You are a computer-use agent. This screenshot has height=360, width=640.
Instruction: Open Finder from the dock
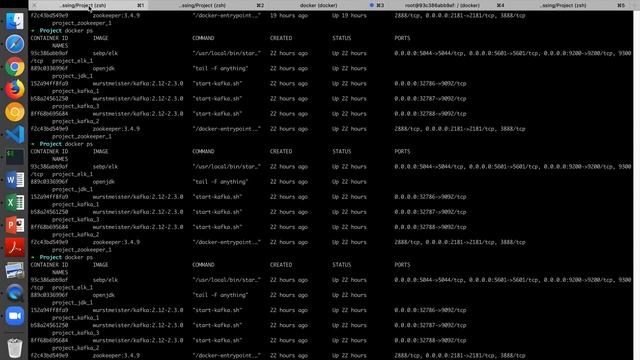click(x=15, y=21)
